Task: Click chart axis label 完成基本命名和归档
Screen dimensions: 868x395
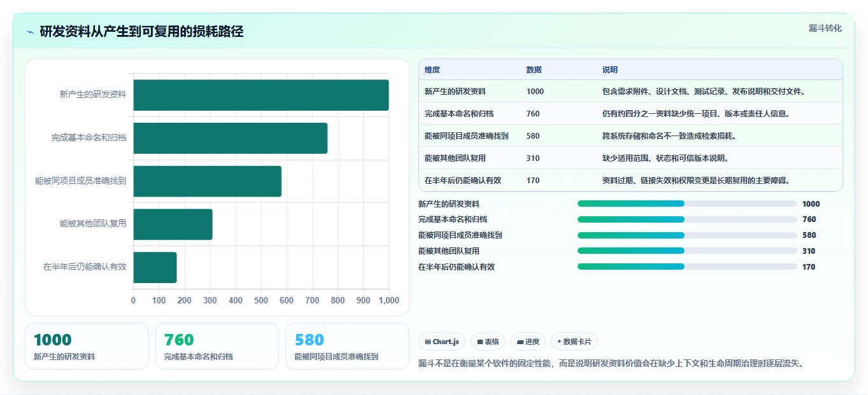Action: (x=89, y=138)
